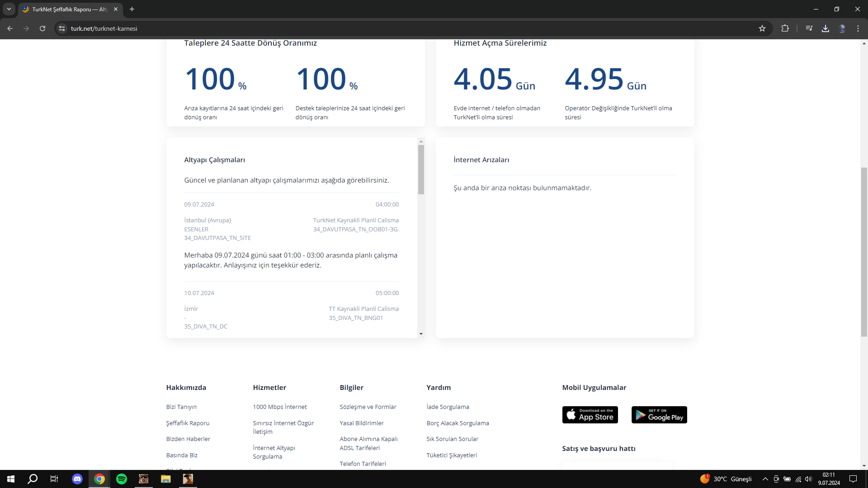Viewport: 868px width, 488px height.
Task: Click the 'TT Kaynakli Planli Calisma' text
Action: point(364,309)
